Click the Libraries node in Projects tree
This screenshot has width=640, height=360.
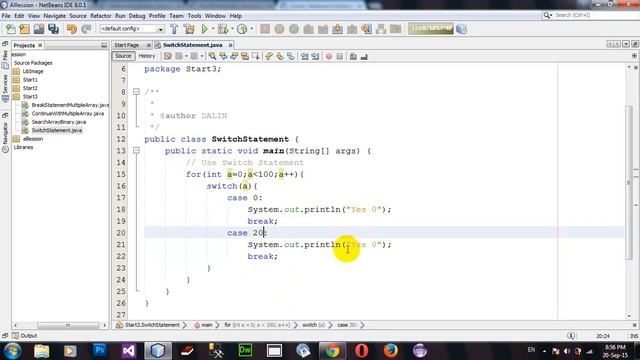coord(23,147)
